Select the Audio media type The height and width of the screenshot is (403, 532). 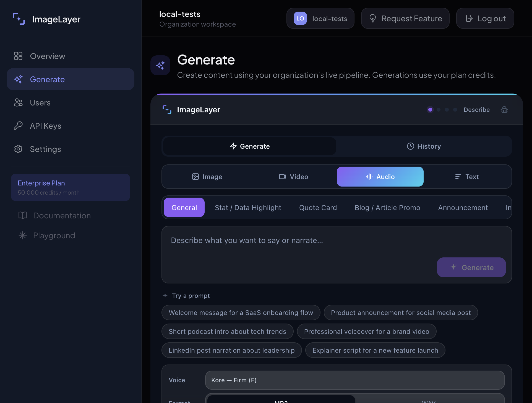380,177
